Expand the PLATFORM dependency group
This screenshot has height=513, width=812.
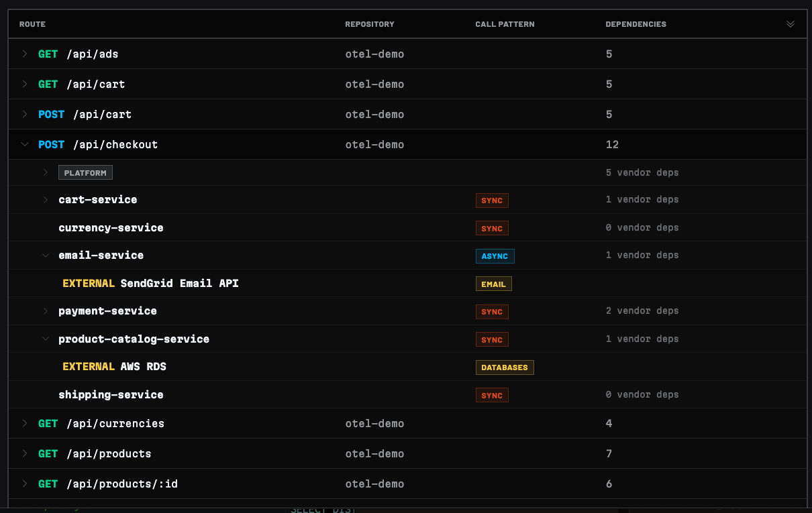[x=45, y=172]
